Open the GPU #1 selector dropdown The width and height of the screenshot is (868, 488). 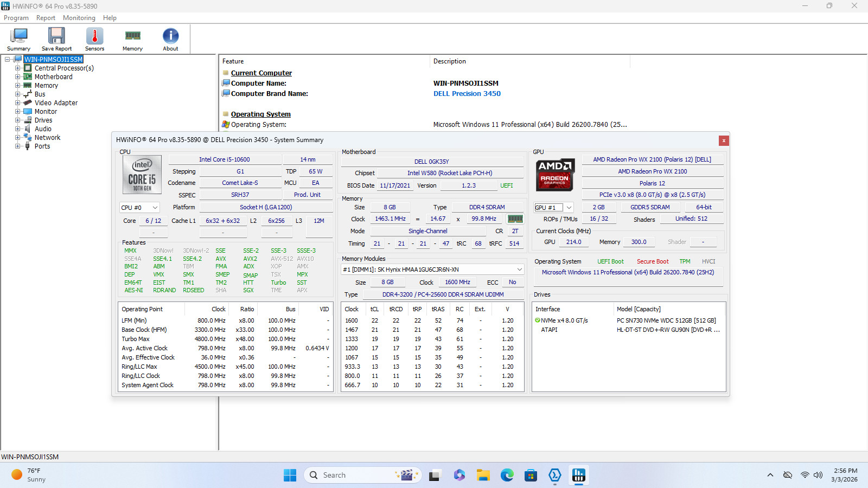tap(554, 208)
